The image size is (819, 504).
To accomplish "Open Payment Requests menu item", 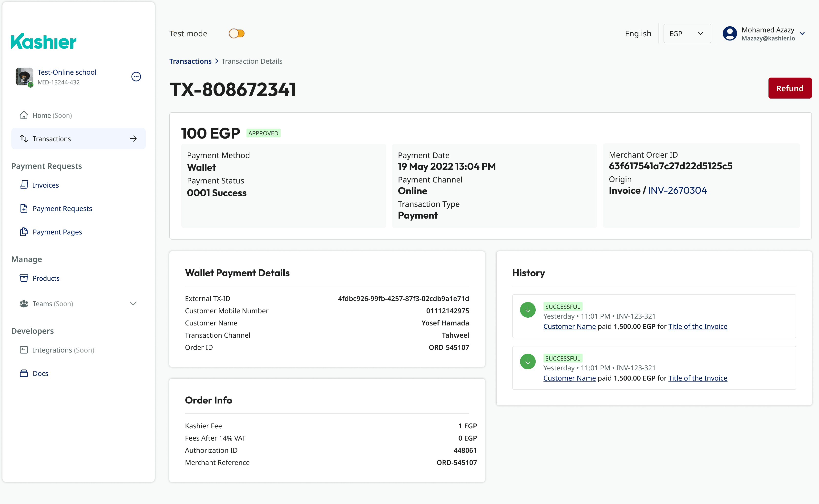I will (x=62, y=208).
